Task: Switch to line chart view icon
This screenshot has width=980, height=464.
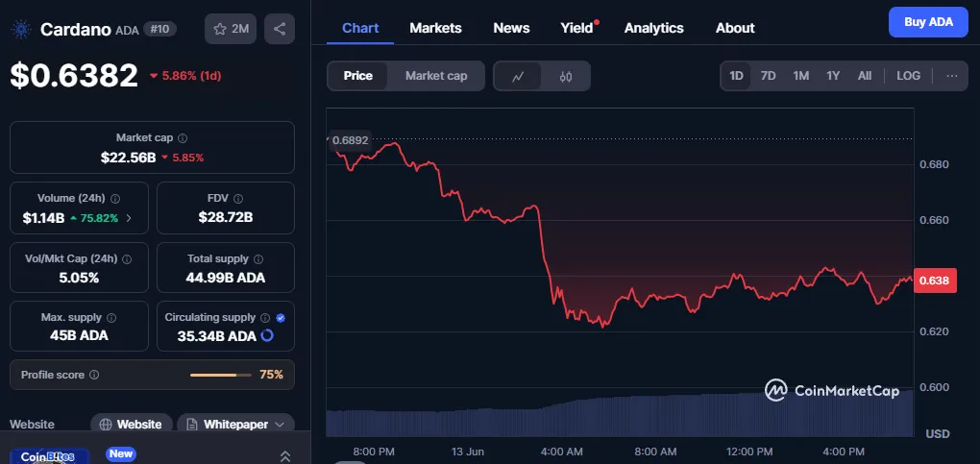Action: pos(518,76)
